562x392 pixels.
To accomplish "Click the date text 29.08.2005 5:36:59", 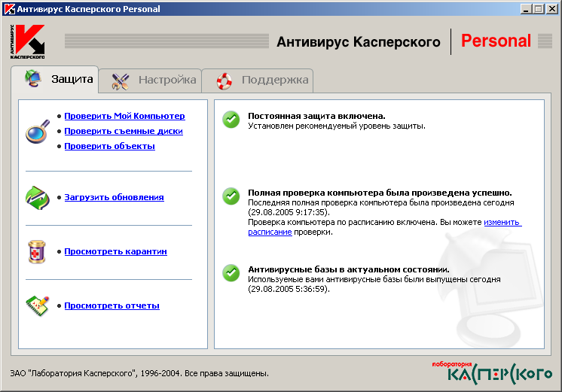I will pos(288,289).
